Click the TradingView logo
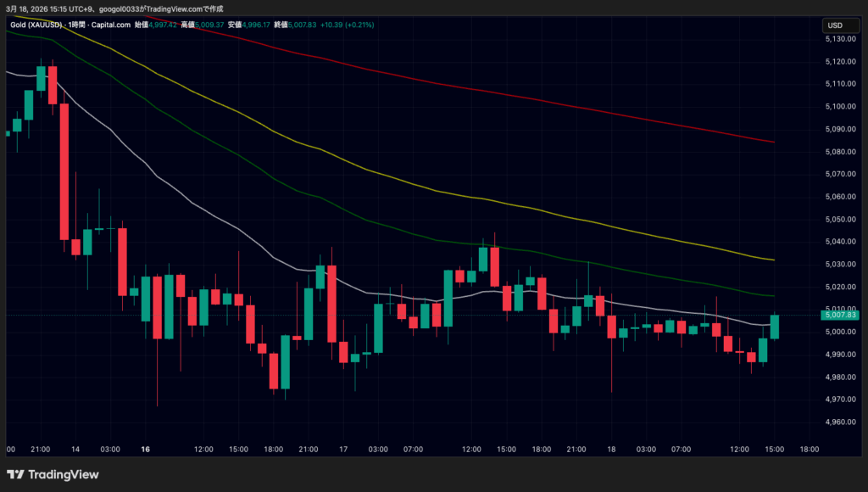This screenshot has width=868, height=492. [x=53, y=474]
